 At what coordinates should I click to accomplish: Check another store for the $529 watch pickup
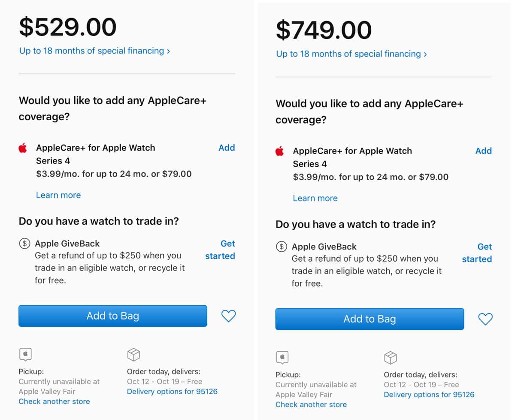click(55, 402)
